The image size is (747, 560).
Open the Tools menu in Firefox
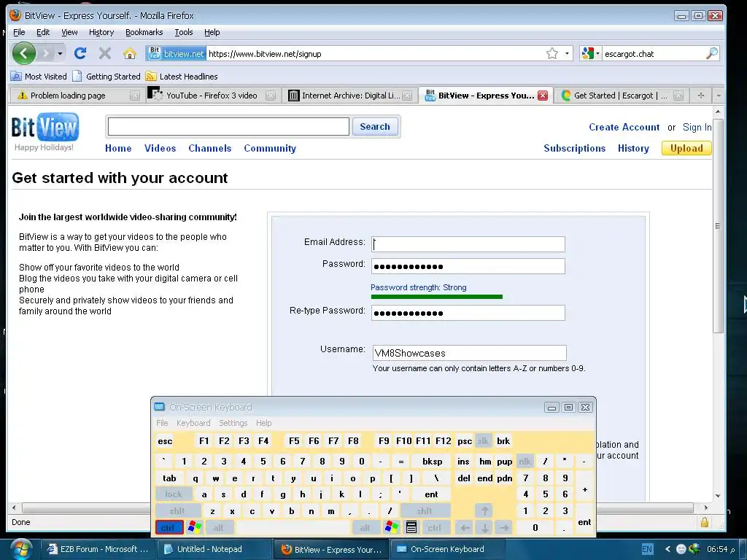(x=183, y=32)
